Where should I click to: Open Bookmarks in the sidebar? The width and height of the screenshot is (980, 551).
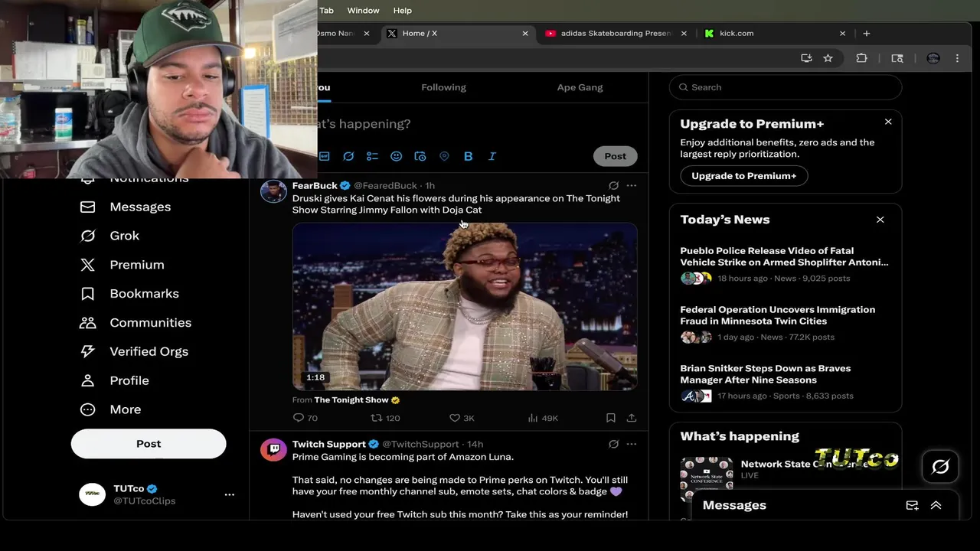[129, 294]
